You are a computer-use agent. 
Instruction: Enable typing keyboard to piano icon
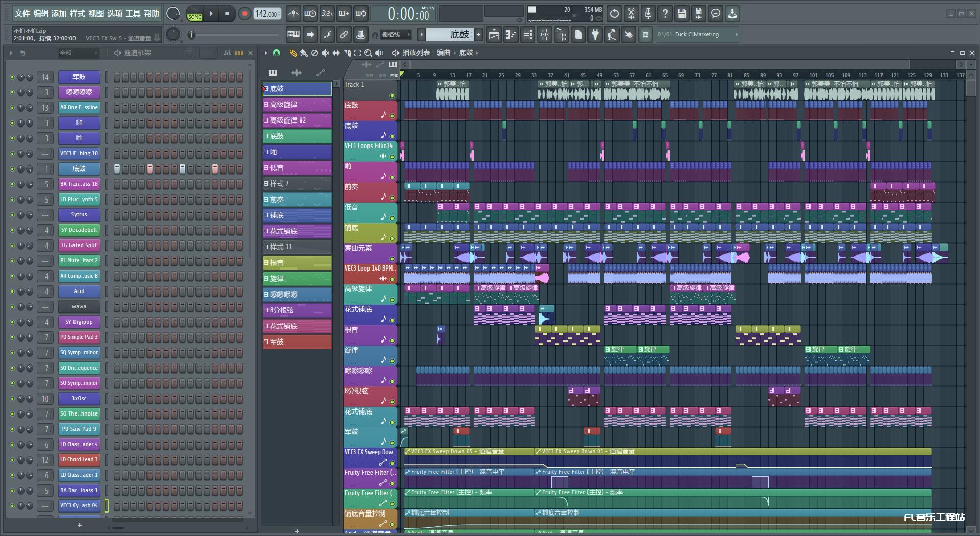[293, 34]
